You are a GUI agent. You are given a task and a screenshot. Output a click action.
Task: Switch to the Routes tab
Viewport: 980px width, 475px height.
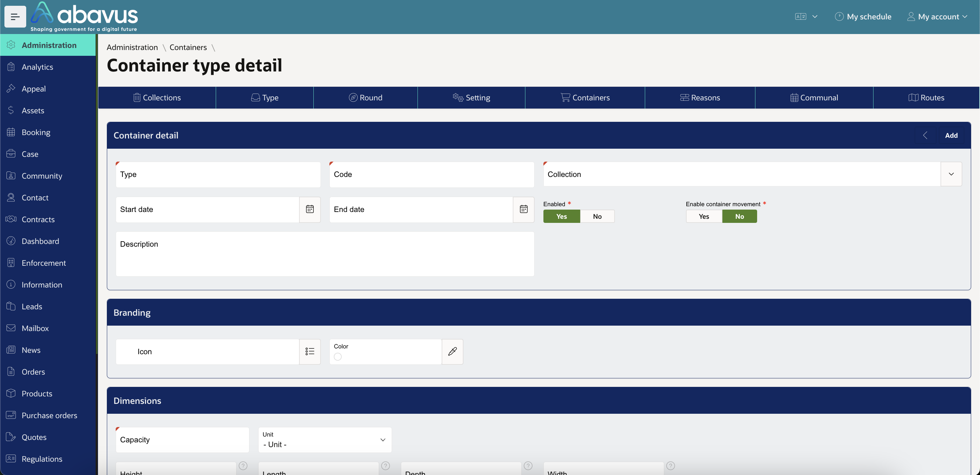click(926, 98)
